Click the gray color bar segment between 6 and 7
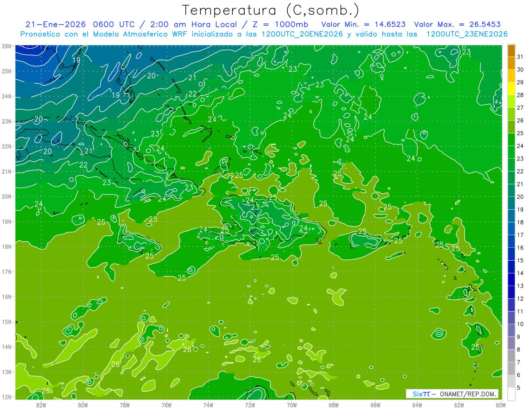Image resolution: width=532 pixels, height=411 pixels. tap(511, 368)
